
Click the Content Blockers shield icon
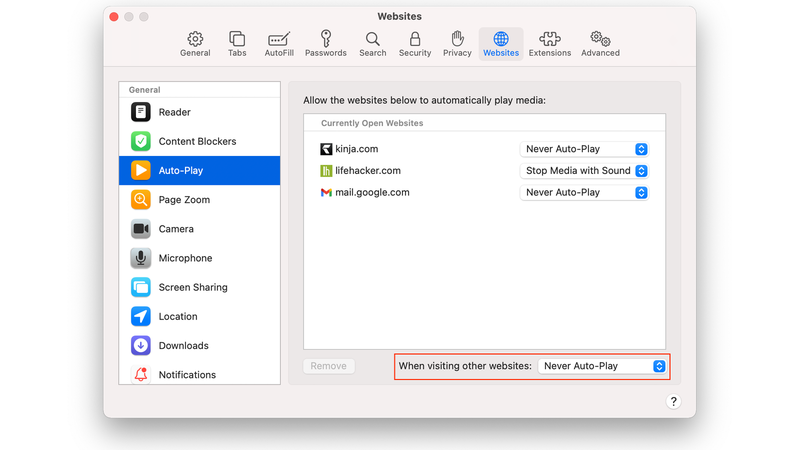tap(140, 141)
